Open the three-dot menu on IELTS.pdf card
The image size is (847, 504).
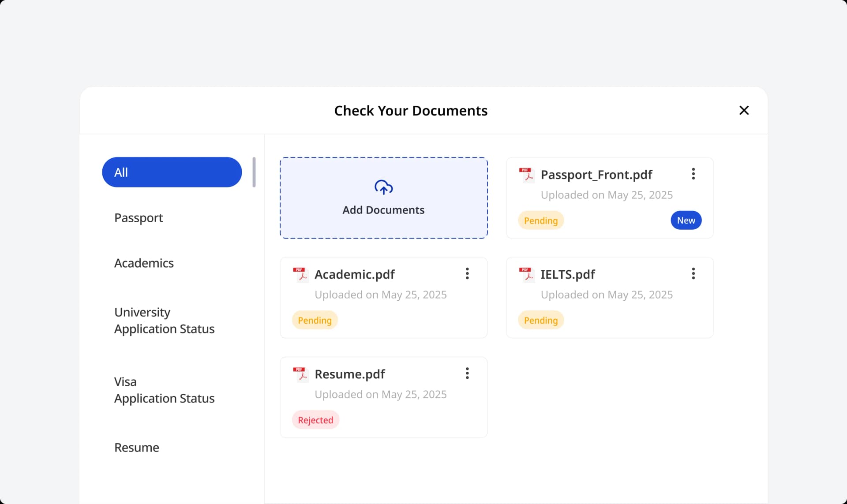coord(693,274)
